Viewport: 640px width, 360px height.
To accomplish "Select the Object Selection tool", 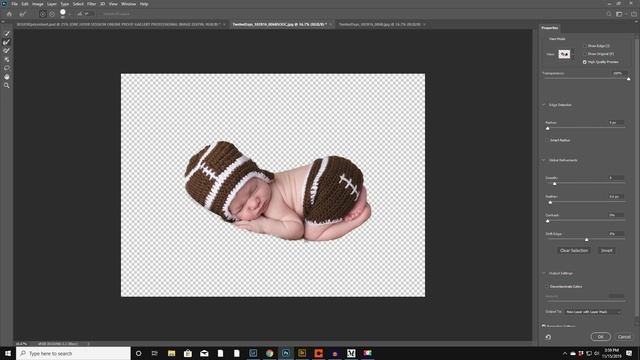I will (x=7, y=59).
